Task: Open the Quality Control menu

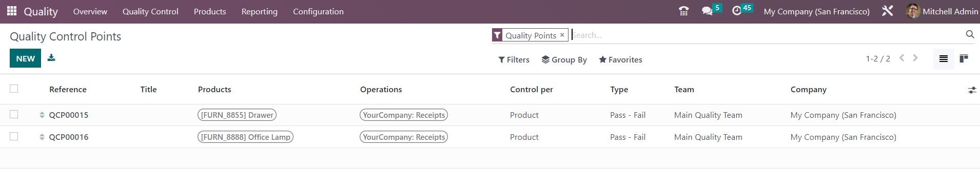Action: (x=150, y=11)
